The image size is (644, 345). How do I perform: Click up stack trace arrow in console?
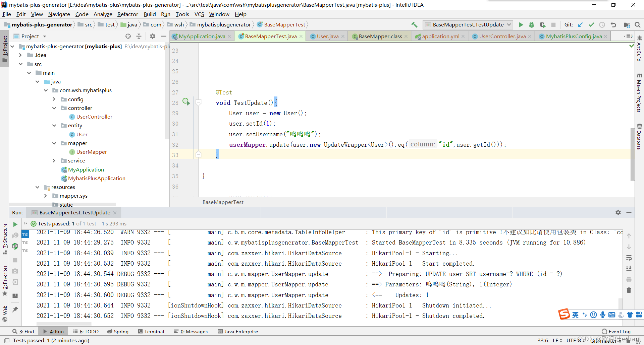coord(629,236)
